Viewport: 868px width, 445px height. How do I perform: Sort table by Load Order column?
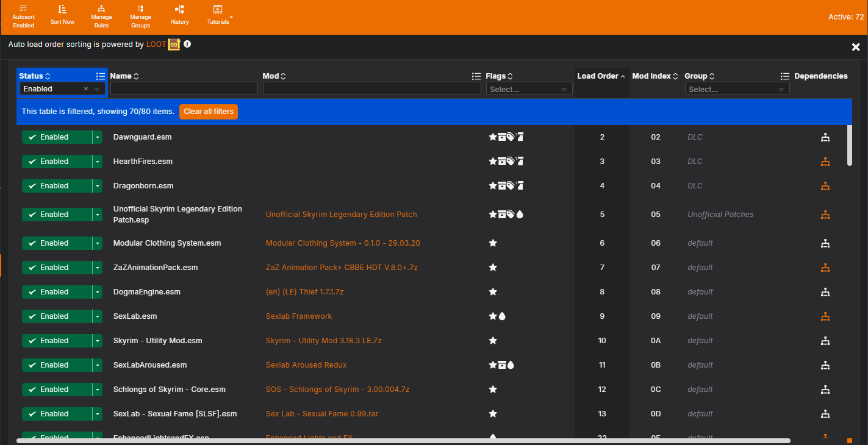click(601, 76)
